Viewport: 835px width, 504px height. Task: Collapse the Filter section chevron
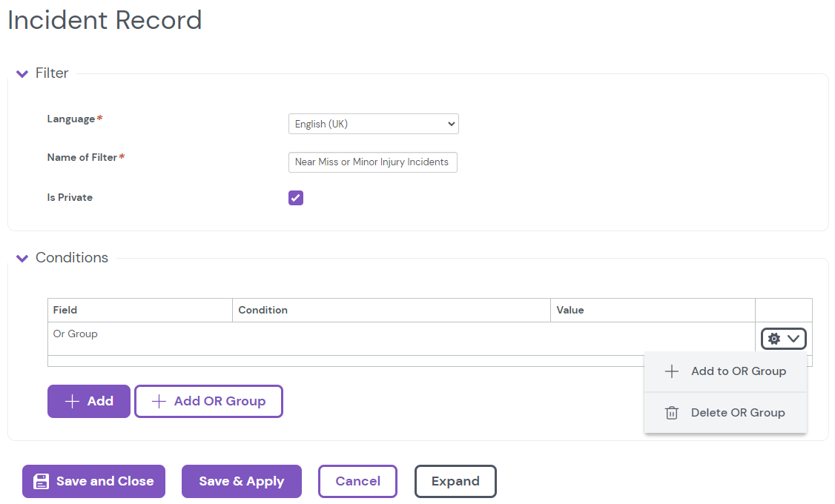pos(22,73)
